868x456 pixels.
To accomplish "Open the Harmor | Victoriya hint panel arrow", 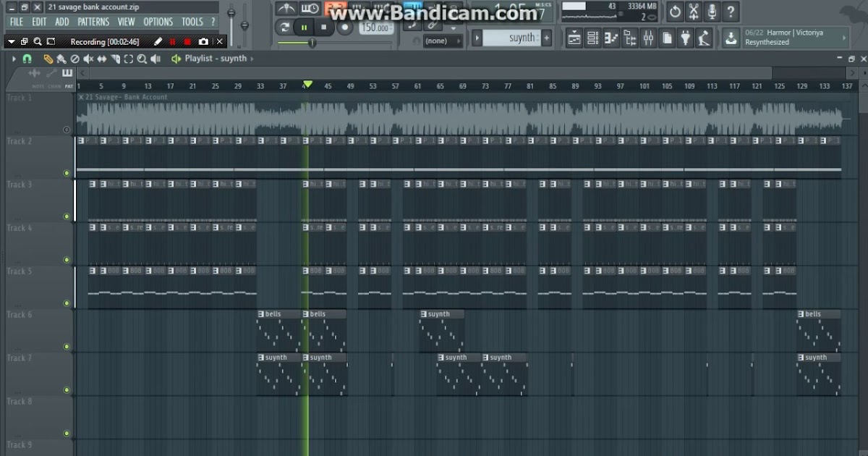I will [x=845, y=38].
